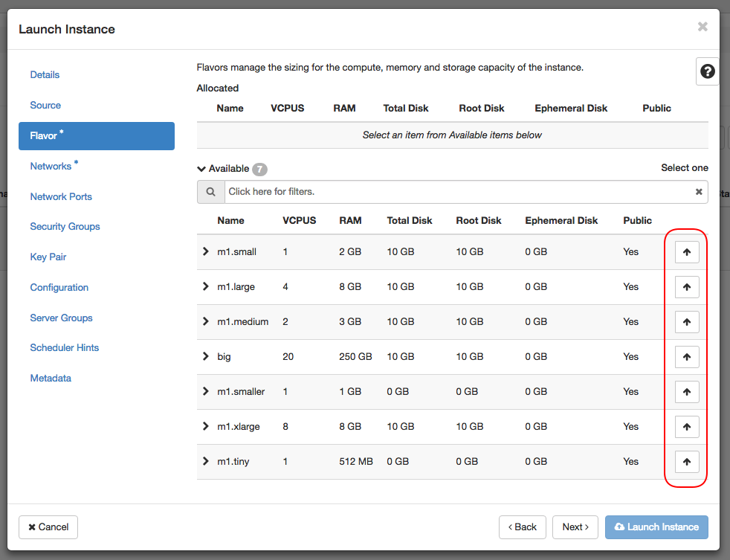Open the Source step
The width and height of the screenshot is (730, 560).
coord(45,106)
